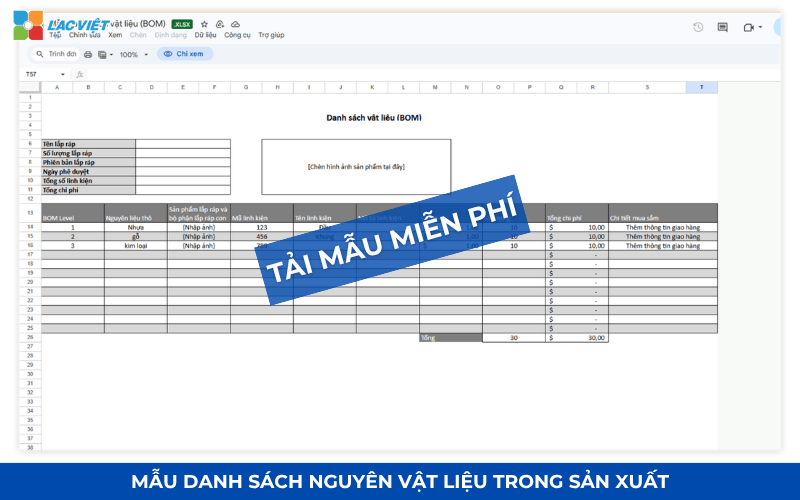Click the total cost cell '30,00'
This screenshot has height=500, width=800.
coord(577,338)
